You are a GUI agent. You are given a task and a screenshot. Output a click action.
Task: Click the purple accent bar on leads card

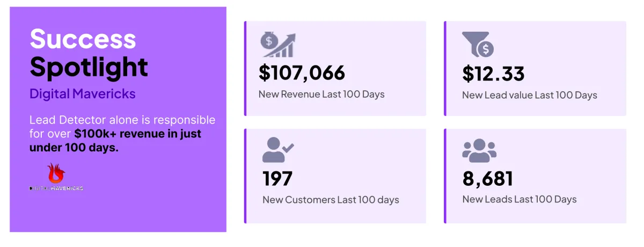click(x=445, y=176)
